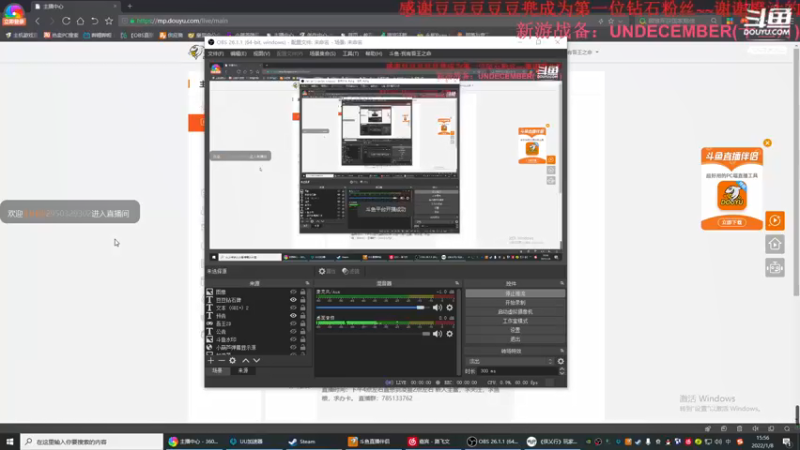The height and width of the screenshot is (450, 800).
Task: Pop out the 转场特效 dock panel
Action: click(562, 351)
